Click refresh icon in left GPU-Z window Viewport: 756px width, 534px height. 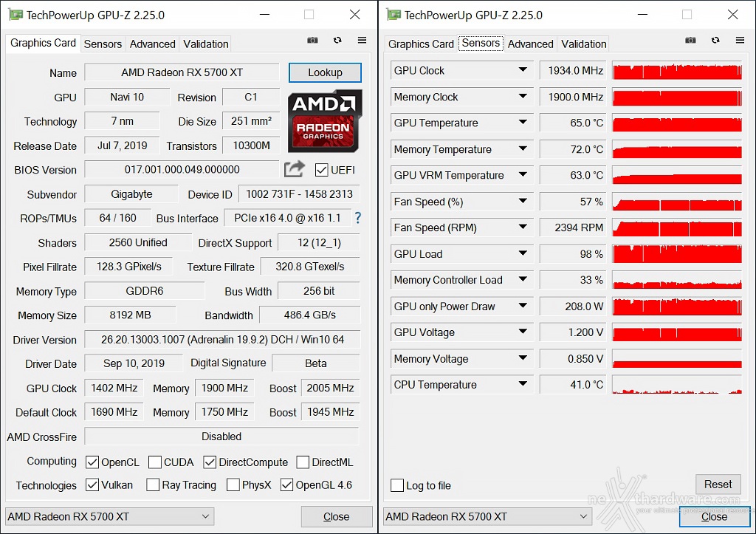click(337, 40)
